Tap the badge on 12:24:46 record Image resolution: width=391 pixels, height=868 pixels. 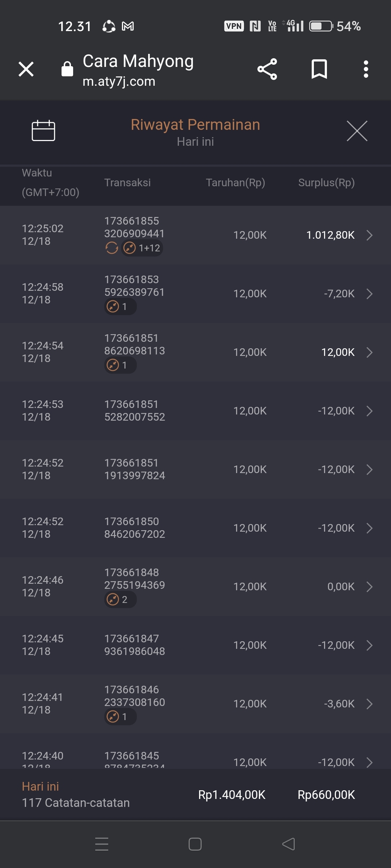tap(120, 600)
